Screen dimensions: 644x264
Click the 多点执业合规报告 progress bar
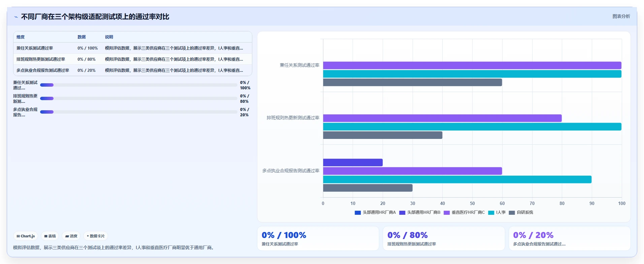click(138, 112)
